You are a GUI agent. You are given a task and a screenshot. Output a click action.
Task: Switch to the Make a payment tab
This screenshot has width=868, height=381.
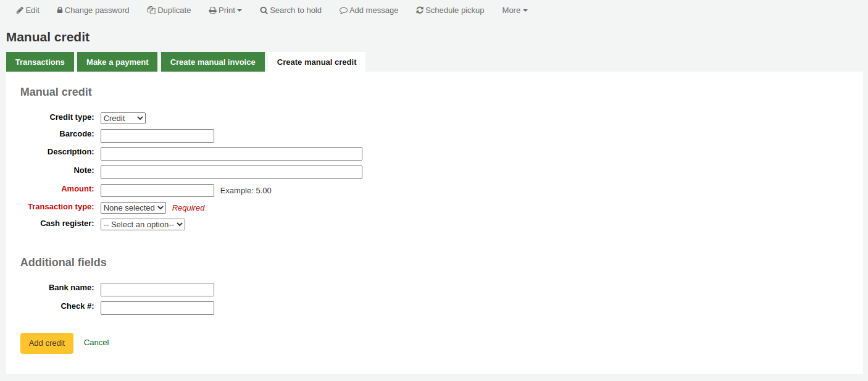click(117, 62)
